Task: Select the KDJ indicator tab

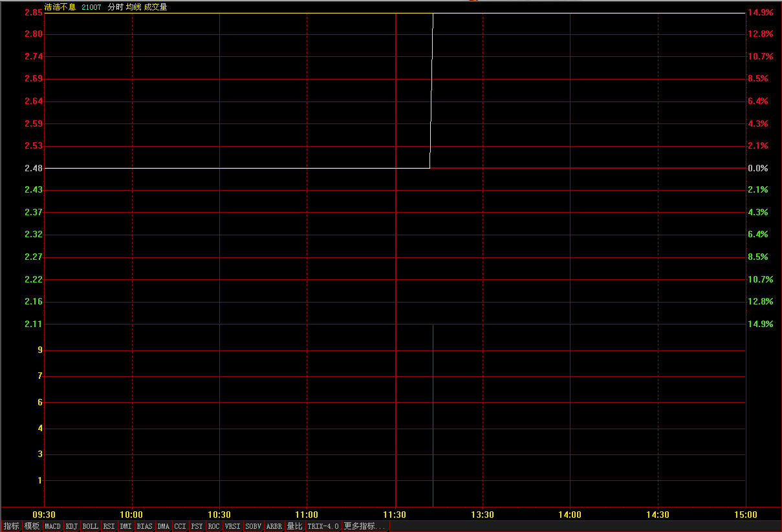Action: tap(71, 526)
